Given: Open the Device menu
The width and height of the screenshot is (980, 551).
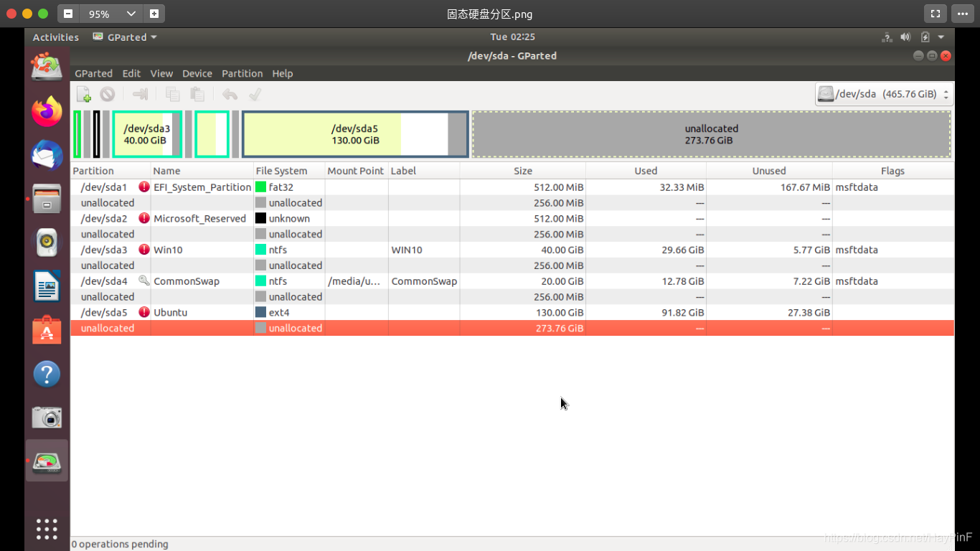Looking at the screenshot, I should 197,73.
